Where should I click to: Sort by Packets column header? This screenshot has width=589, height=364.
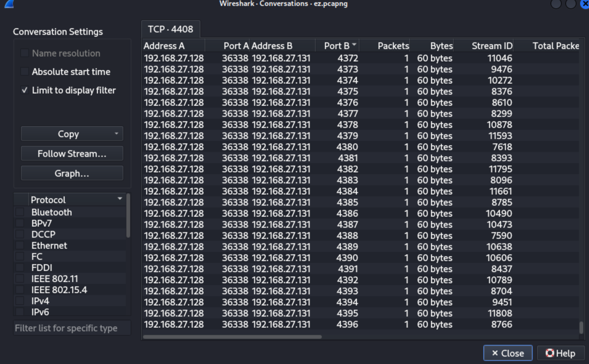coord(385,46)
